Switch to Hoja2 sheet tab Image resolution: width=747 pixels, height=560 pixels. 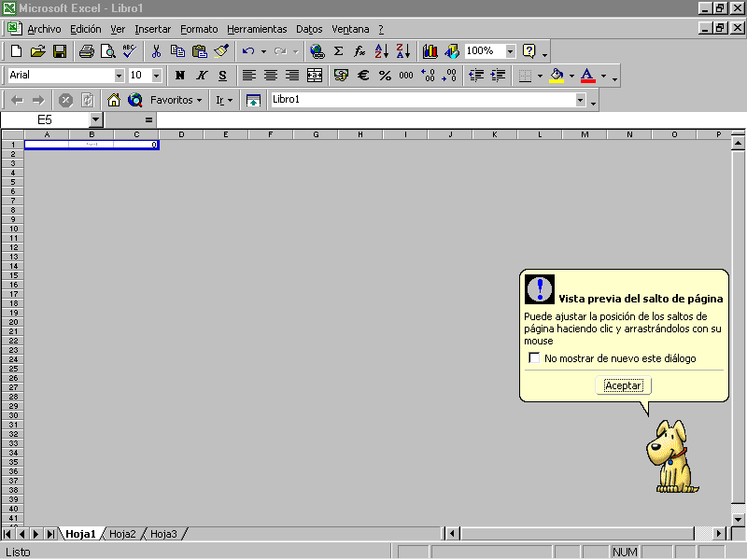click(x=122, y=534)
